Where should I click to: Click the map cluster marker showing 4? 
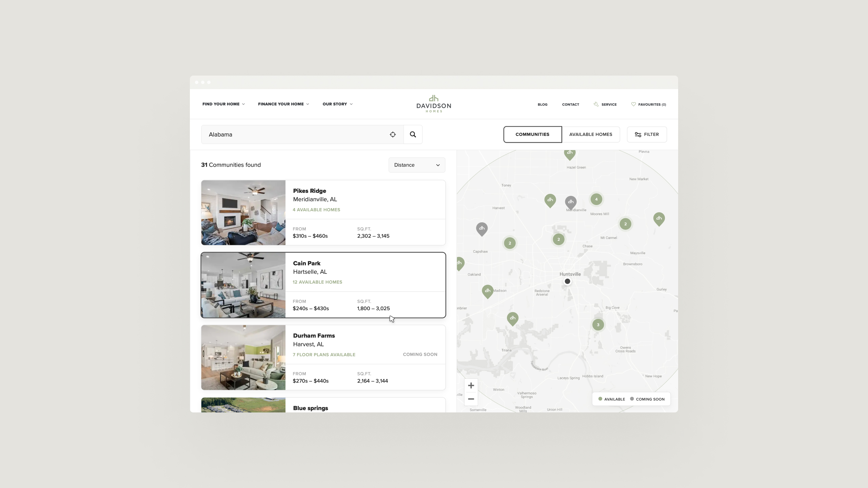596,199
